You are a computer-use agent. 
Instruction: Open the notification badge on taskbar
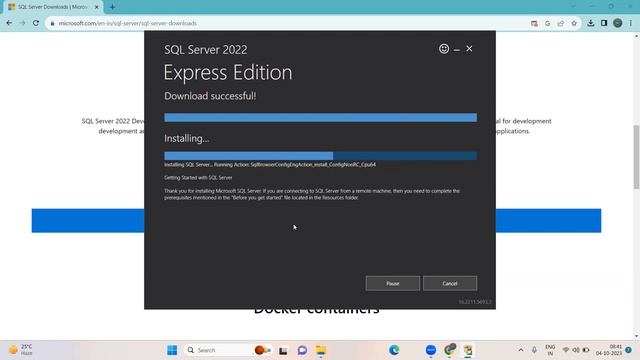tap(629, 350)
